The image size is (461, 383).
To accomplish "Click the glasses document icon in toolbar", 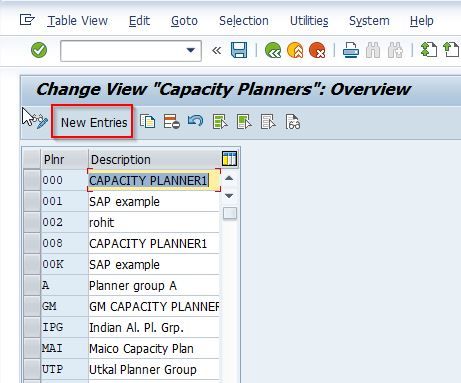I will tap(293, 122).
